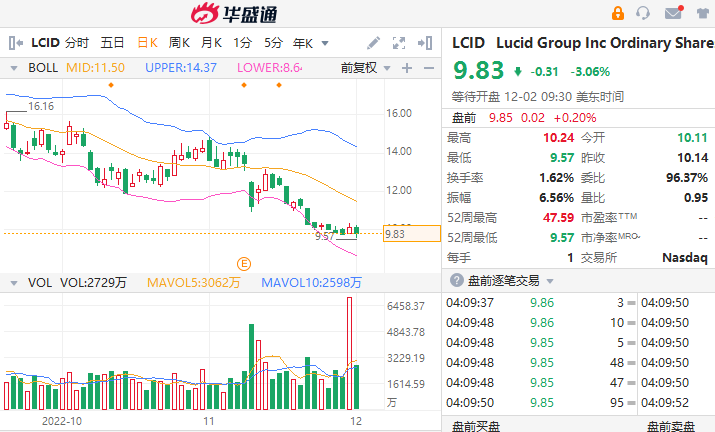
Task: Click the 盘前 price 9.85
Action: 501,118
